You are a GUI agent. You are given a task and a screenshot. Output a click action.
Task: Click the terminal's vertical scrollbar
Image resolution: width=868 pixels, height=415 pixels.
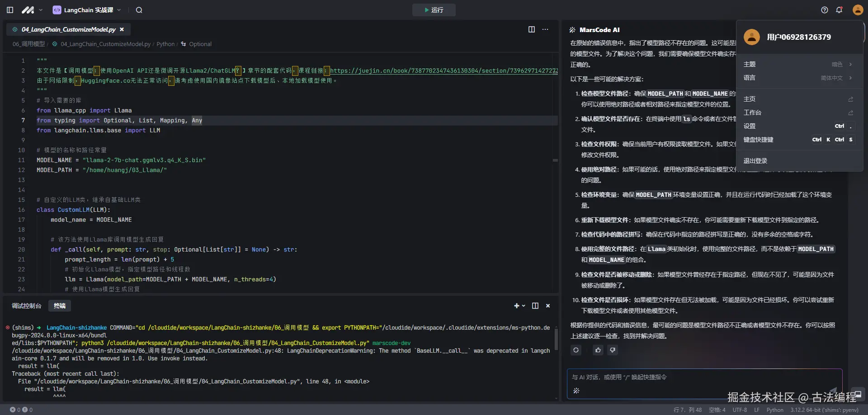(x=556, y=339)
